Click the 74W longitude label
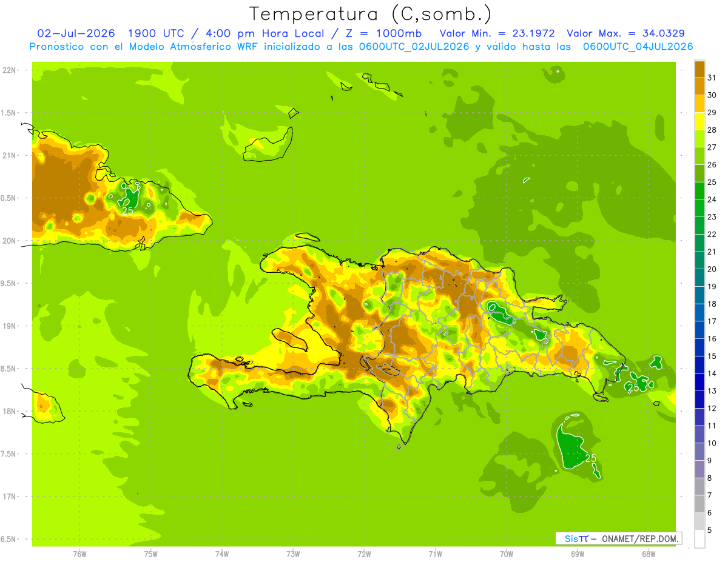 (x=222, y=554)
